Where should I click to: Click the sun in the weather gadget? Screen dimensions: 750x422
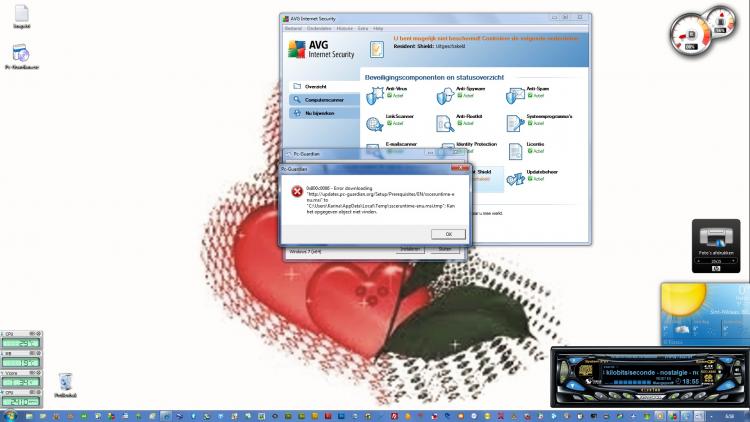click(683, 298)
